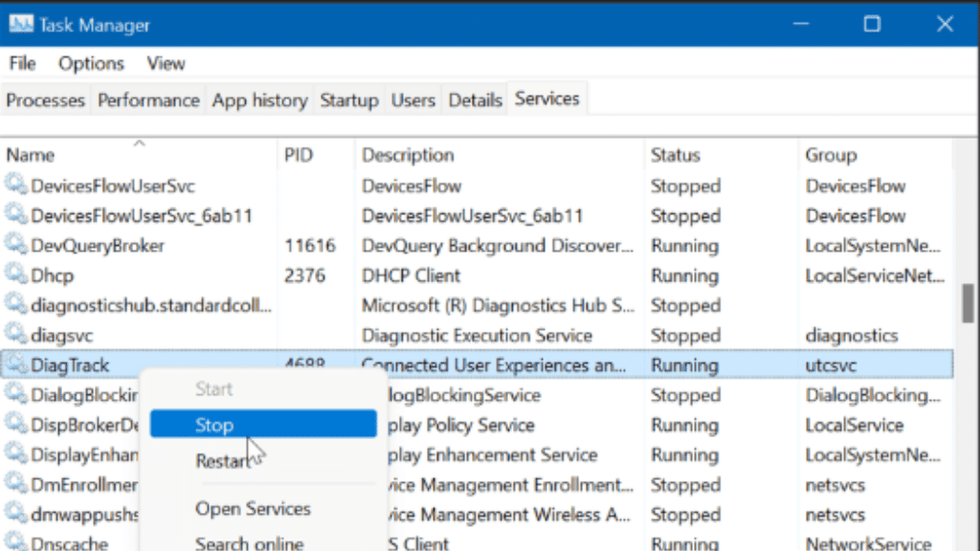Switch to the Processes tab
This screenshot has height=551, width=980.
(x=46, y=99)
